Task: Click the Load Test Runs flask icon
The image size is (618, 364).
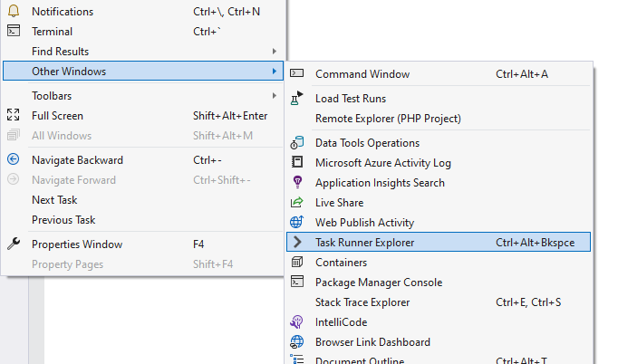Action: coord(297,98)
